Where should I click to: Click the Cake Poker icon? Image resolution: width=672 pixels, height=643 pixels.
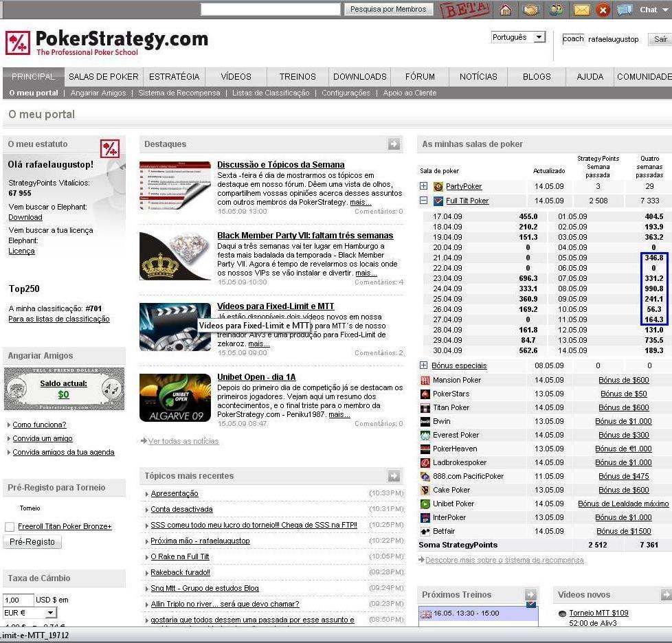[x=425, y=490]
